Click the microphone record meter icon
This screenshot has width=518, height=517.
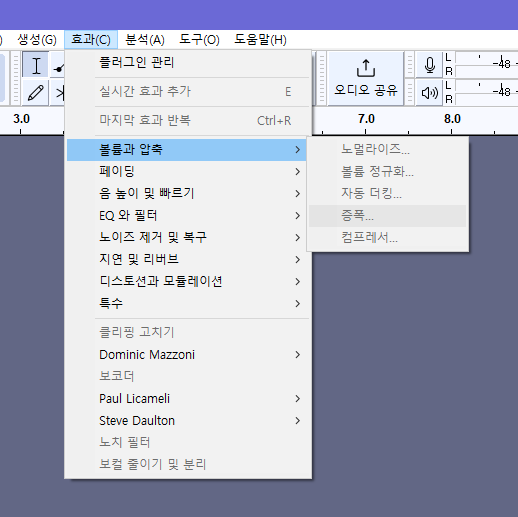pyautogui.click(x=430, y=65)
